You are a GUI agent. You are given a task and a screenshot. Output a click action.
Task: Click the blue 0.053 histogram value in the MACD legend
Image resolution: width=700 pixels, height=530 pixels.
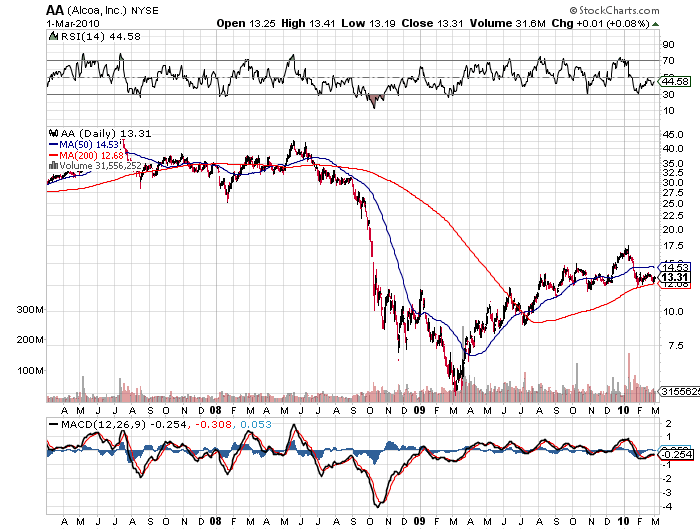pyautogui.click(x=256, y=424)
